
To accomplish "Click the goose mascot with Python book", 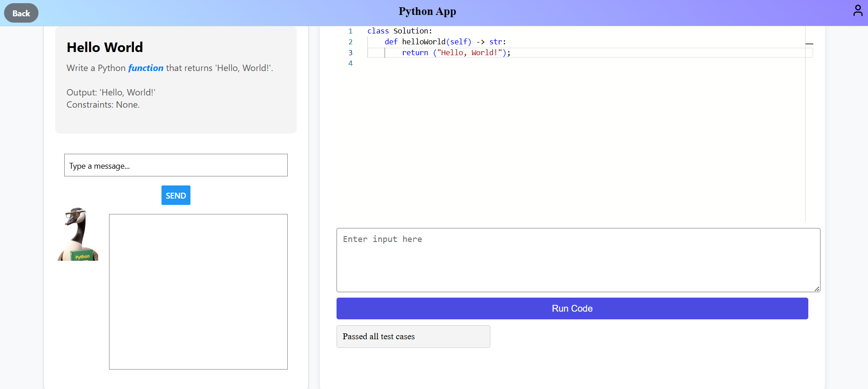I will [x=78, y=234].
